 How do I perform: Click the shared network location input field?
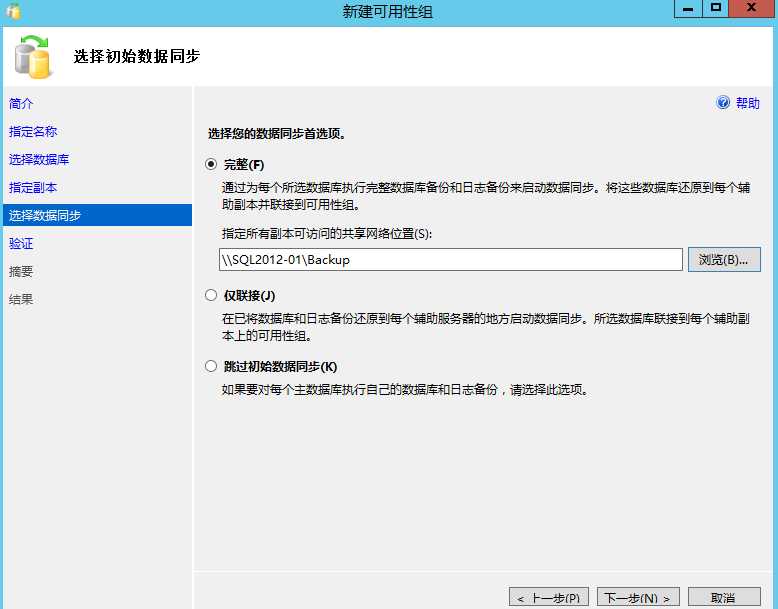coord(451,260)
